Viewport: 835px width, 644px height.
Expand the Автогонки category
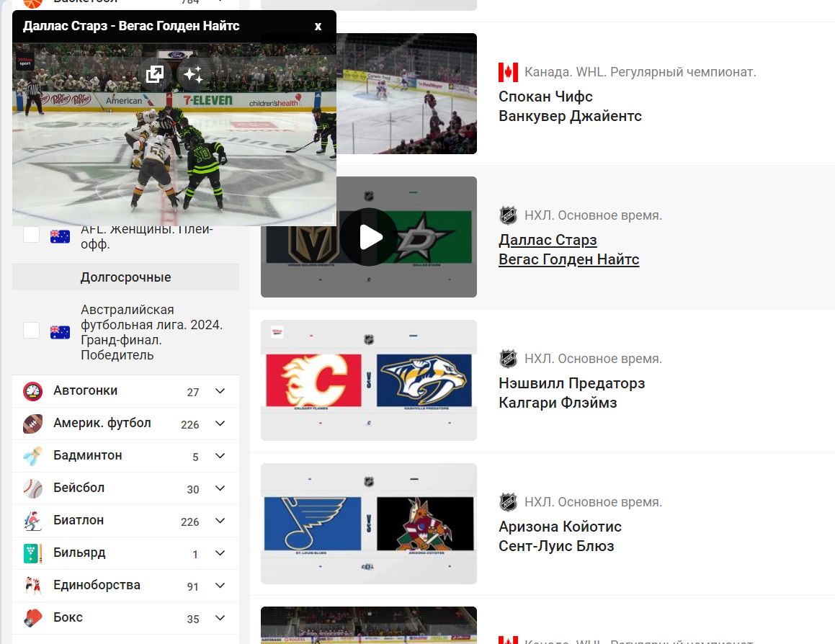click(x=220, y=391)
